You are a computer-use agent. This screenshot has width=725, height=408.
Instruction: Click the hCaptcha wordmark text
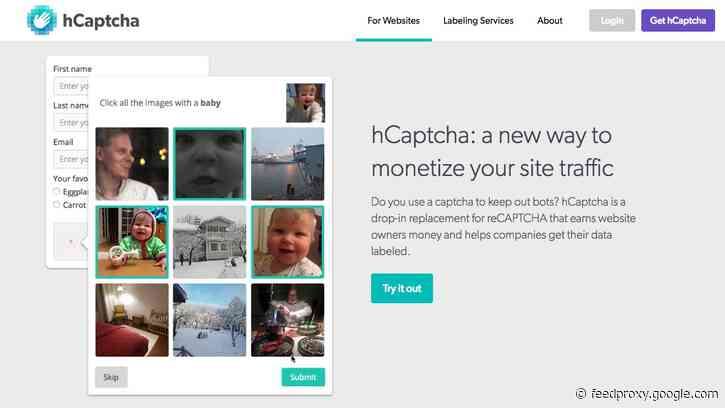(101, 21)
